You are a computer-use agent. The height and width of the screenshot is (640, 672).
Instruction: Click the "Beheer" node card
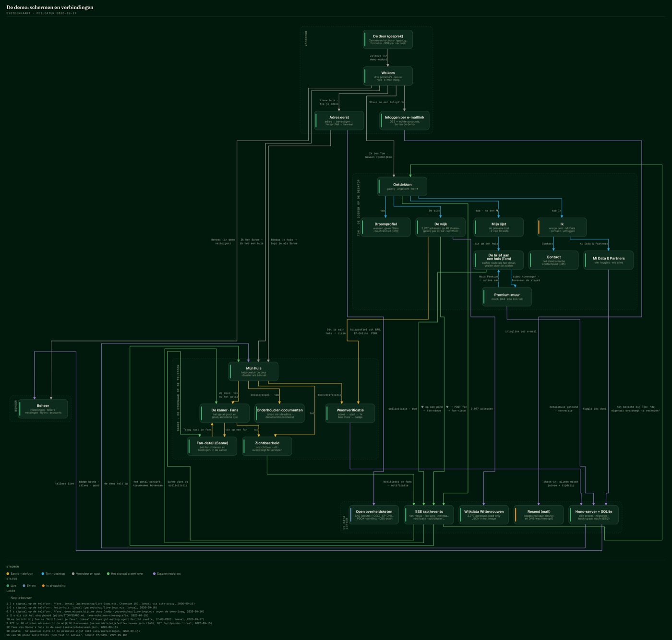tap(43, 409)
